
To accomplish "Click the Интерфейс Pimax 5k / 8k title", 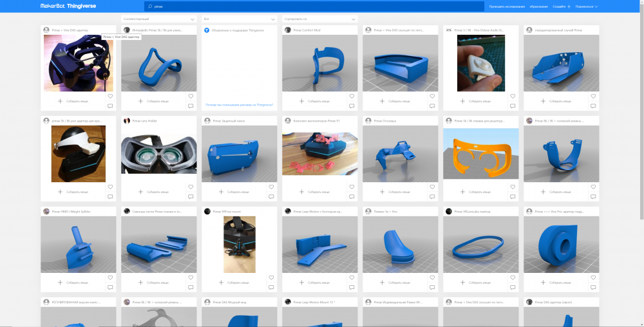I will click(158, 30).
